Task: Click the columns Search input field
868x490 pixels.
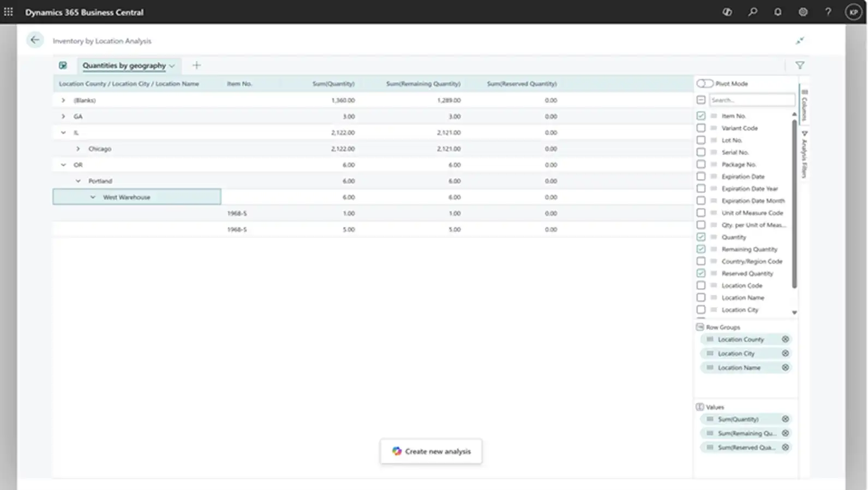Action: (751, 100)
